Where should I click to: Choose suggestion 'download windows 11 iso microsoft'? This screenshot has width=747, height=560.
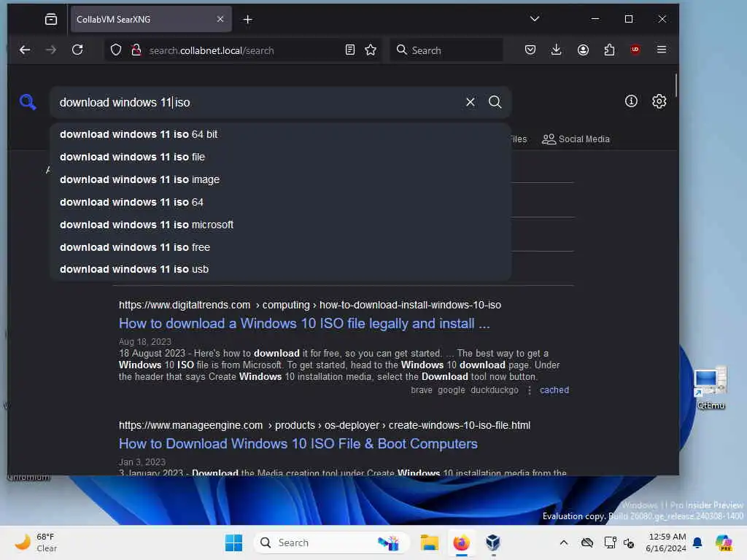point(281,225)
